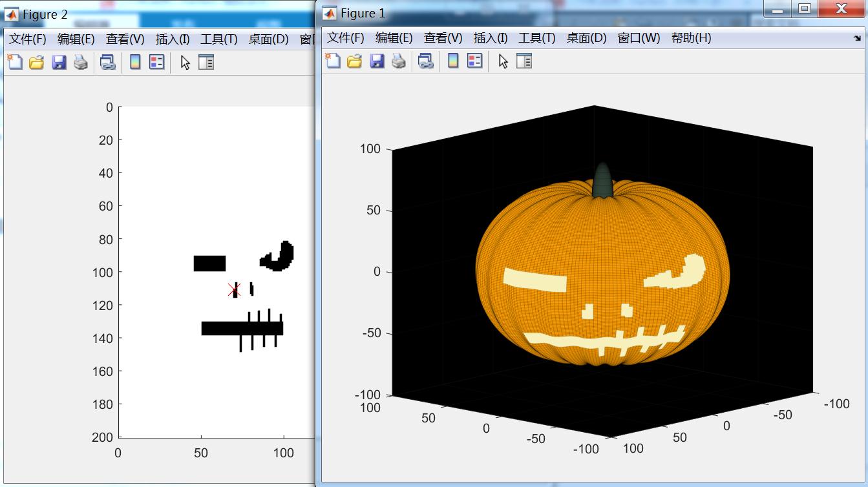868x487 pixels.
Task: Click the pumpkin's carved mouth
Action: click(604, 340)
